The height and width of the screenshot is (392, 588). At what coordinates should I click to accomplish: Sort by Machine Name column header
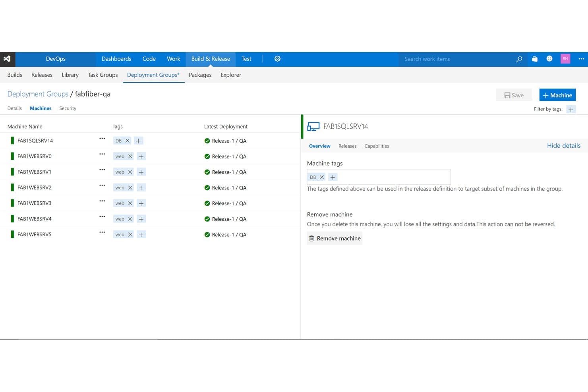(25, 127)
